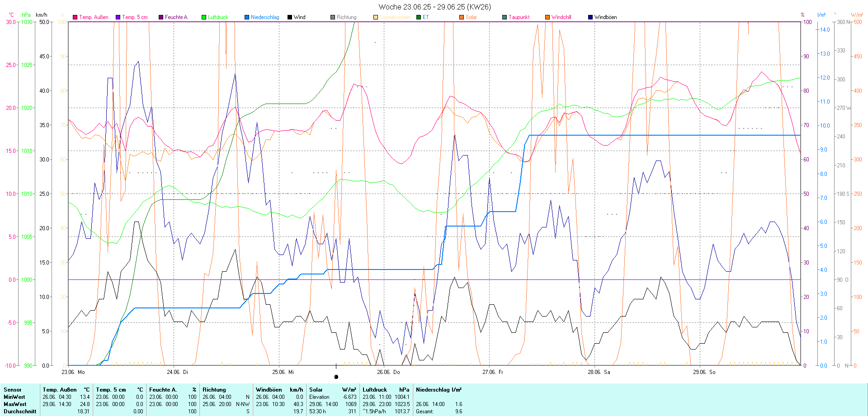
Task: Click the green Luftdruck legend square
Action: pyautogui.click(x=204, y=17)
